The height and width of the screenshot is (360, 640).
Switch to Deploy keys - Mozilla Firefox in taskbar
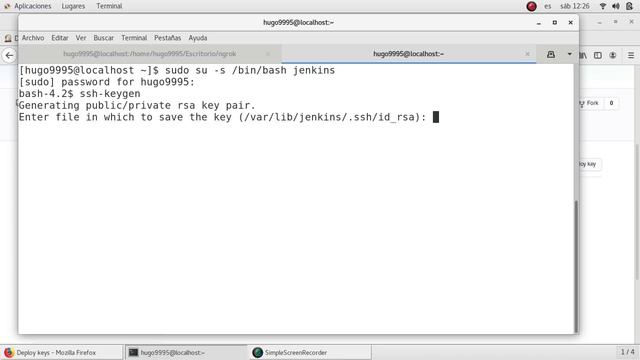(61, 353)
